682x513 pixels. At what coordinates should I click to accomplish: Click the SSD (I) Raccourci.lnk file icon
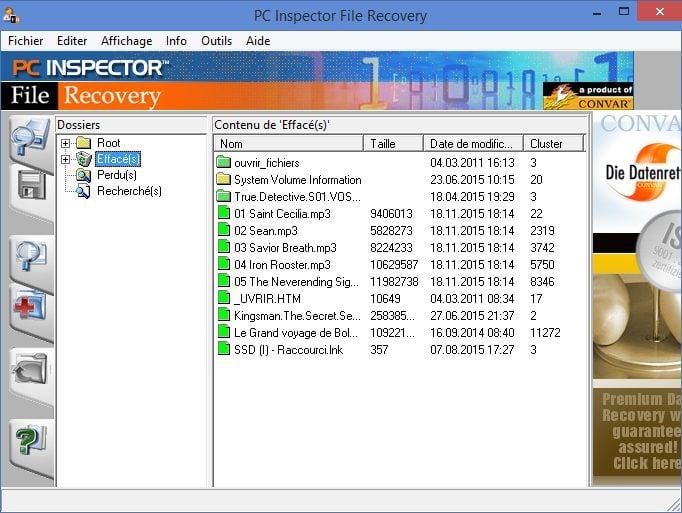[x=224, y=349]
